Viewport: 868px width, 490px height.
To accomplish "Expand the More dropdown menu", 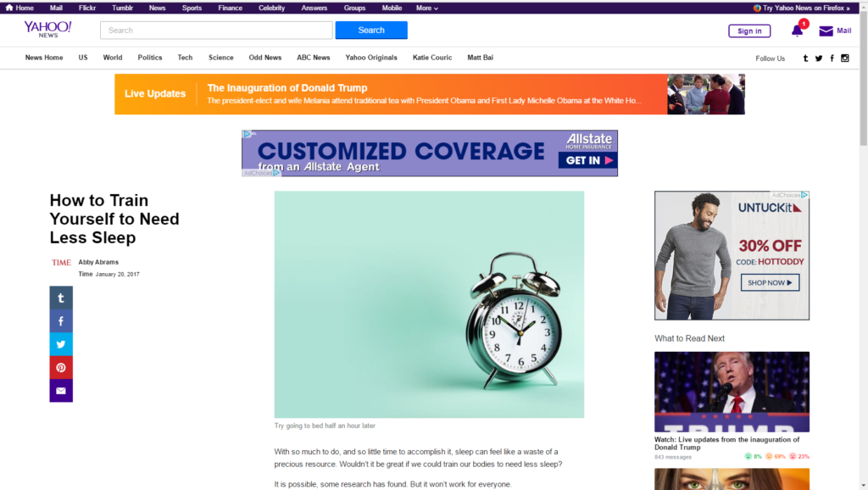I will (427, 8).
